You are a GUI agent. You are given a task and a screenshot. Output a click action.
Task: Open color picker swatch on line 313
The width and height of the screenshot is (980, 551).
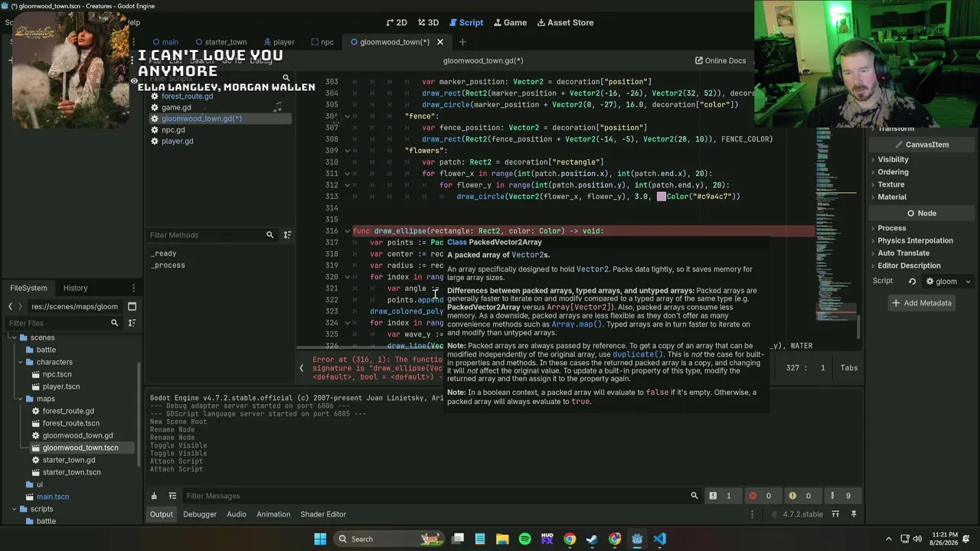pos(661,197)
